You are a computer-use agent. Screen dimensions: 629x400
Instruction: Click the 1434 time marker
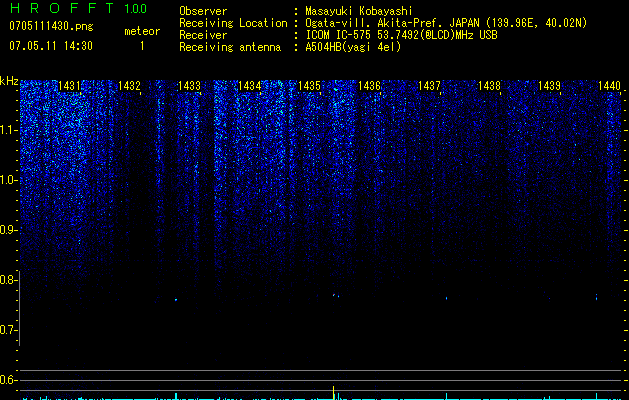point(249,86)
